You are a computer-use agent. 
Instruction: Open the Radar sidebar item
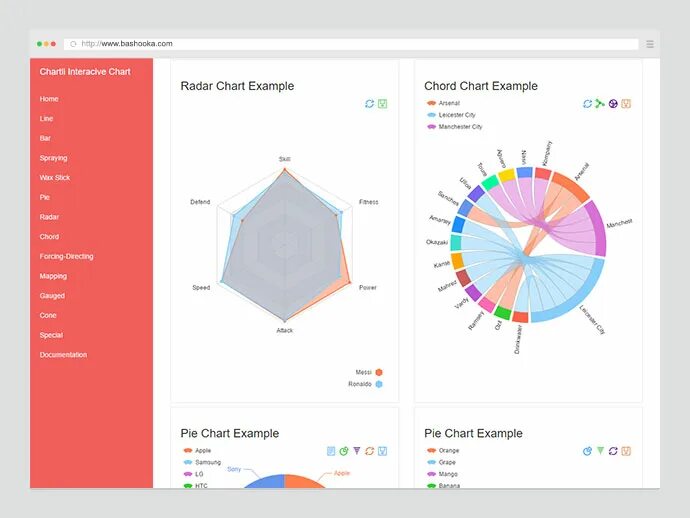(49, 217)
